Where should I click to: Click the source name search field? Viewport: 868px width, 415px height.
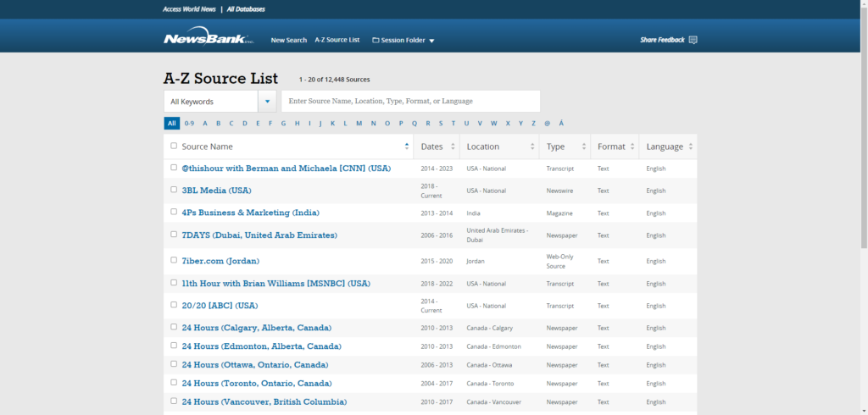410,102
